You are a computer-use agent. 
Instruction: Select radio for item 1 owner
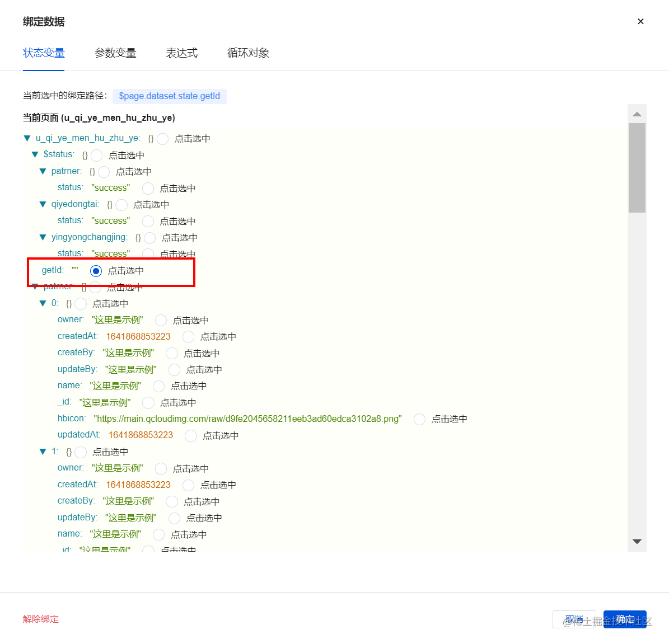pyautogui.click(x=161, y=469)
